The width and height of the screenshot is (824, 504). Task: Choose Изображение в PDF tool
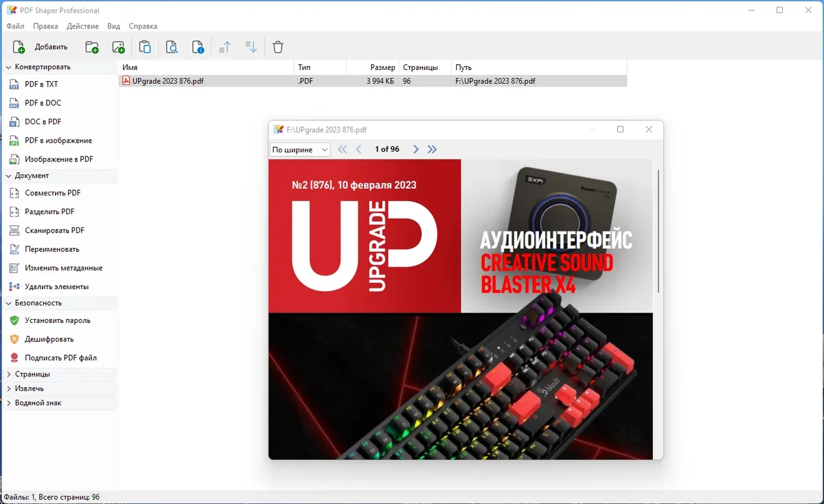pyautogui.click(x=59, y=159)
